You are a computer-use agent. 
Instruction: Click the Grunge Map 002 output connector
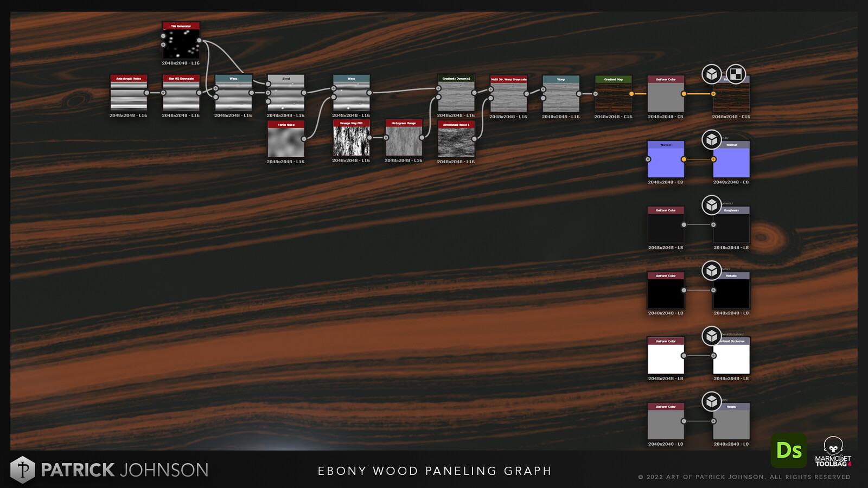(369, 138)
